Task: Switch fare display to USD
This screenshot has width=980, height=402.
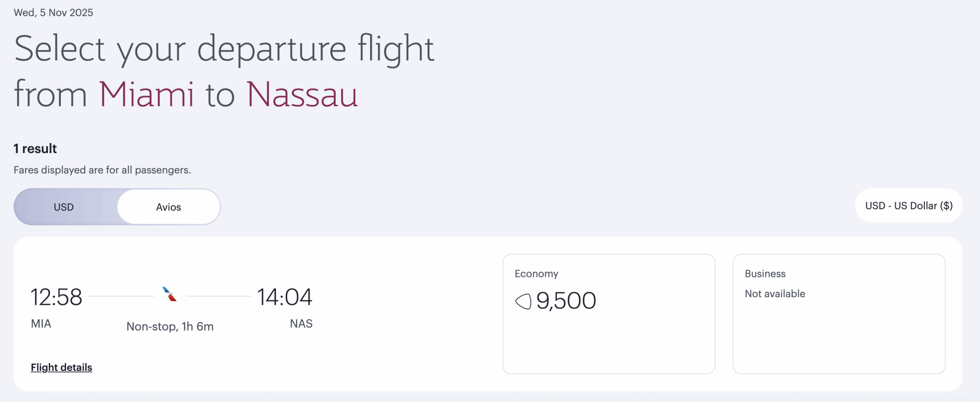Action: point(64,207)
